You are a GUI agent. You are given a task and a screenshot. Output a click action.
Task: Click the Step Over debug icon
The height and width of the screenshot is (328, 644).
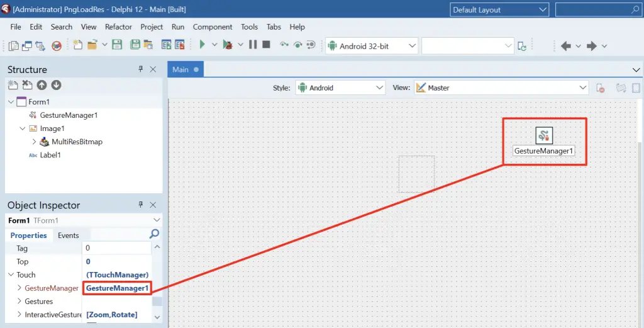[297, 45]
